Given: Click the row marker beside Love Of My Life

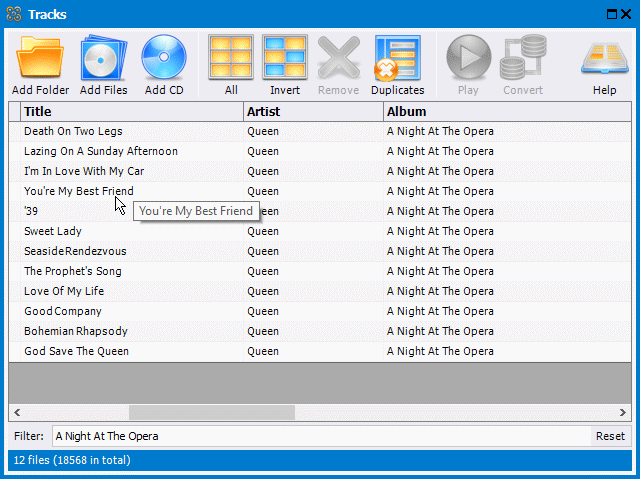Looking at the screenshot, I should pyautogui.click(x=15, y=291).
